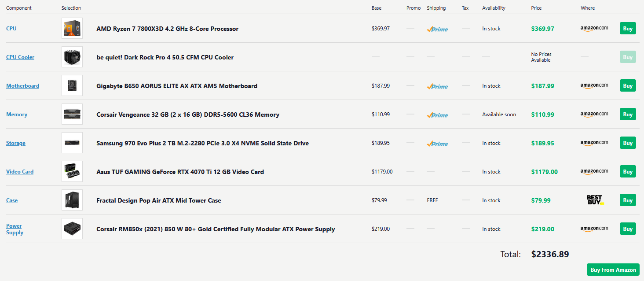Click the Prime shipping icon in Storage row

point(437,144)
